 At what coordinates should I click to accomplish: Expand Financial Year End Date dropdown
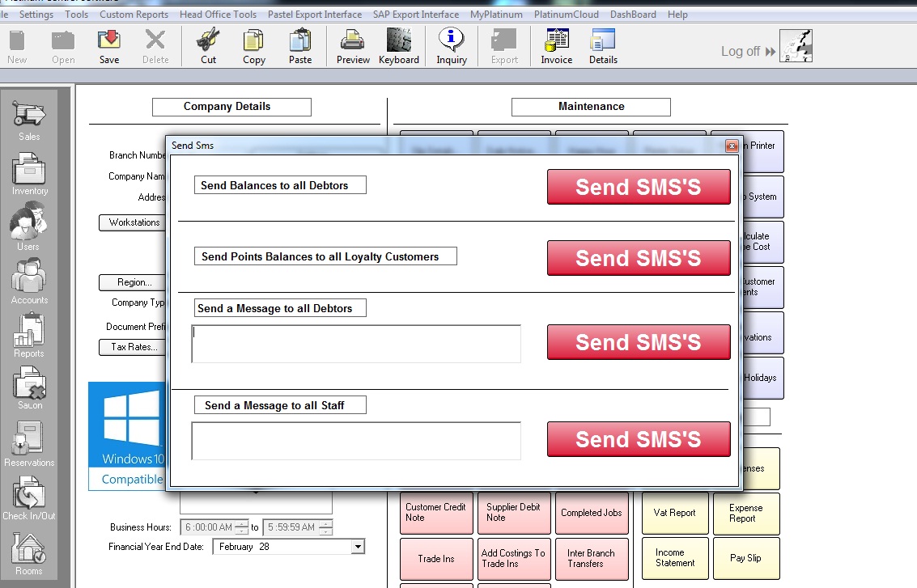[358, 547]
